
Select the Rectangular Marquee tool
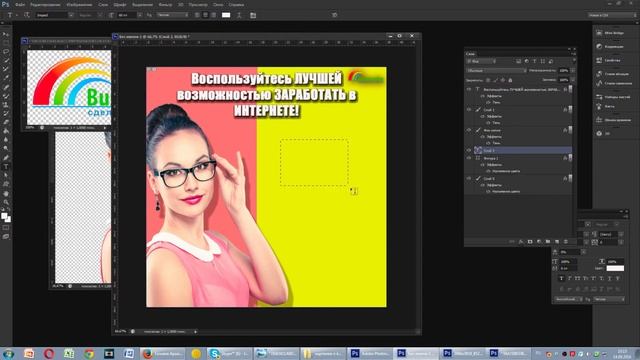[6, 43]
